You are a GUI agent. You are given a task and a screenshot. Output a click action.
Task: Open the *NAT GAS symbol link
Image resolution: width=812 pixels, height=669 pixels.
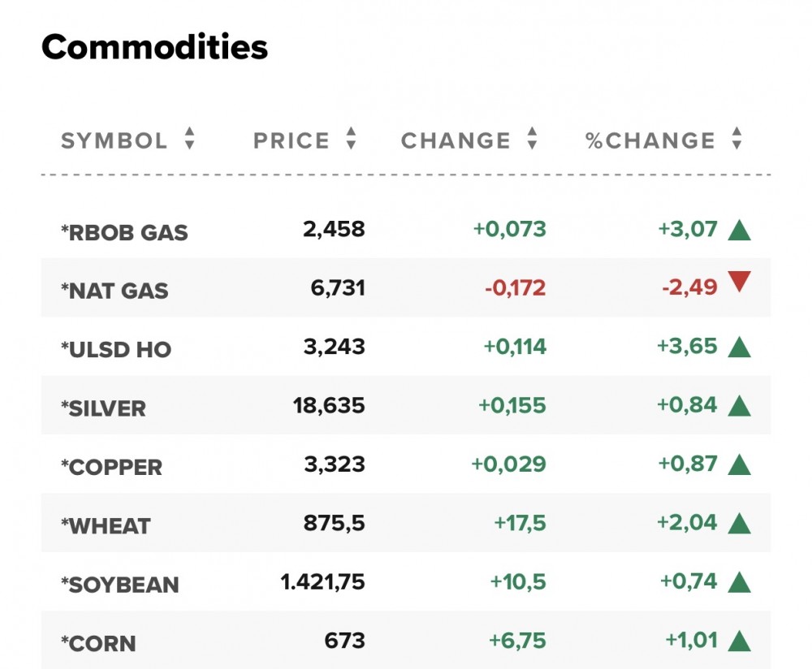114,291
